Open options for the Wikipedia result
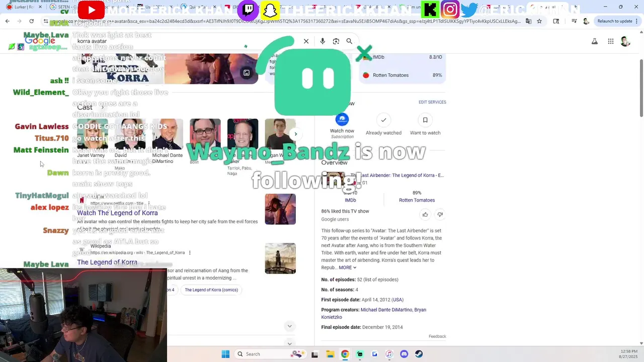Image resolution: width=644 pixels, height=362 pixels. tap(190, 253)
